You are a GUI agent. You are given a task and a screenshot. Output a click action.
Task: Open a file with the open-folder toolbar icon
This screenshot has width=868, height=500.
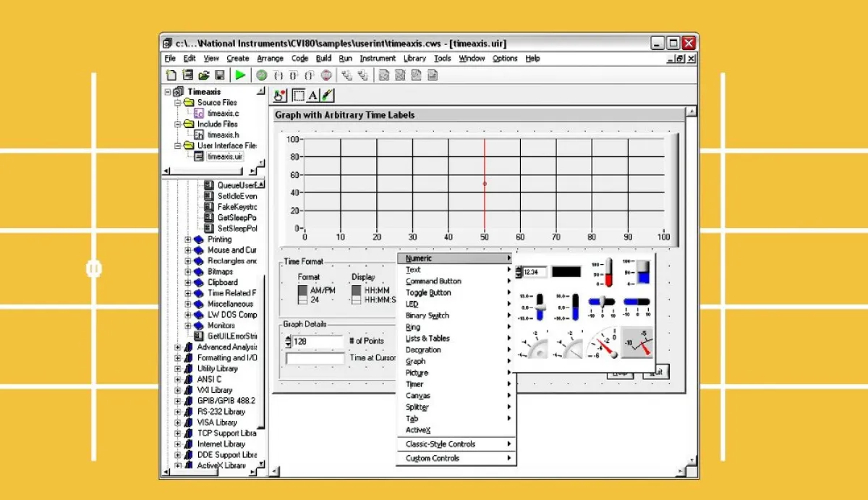click(205, 75)
